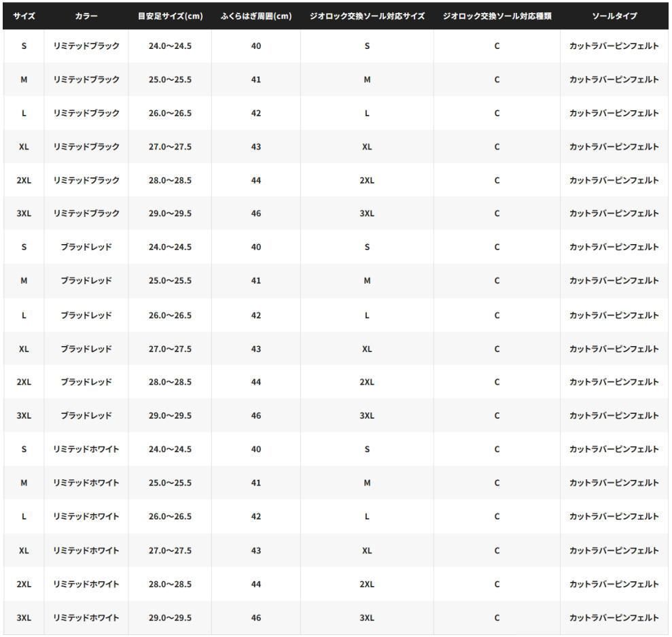Select the 3XL size cell for リミテッドブラック

click(24, 213)
